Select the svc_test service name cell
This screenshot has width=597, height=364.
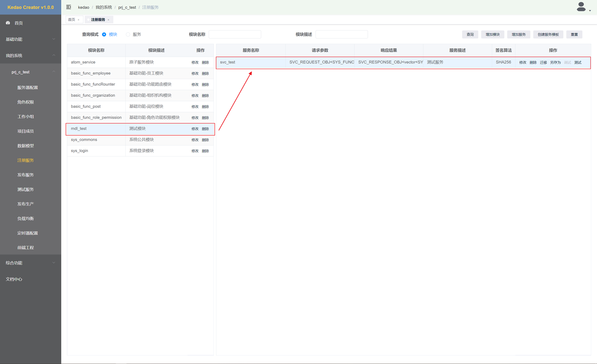tap(251, 62)
